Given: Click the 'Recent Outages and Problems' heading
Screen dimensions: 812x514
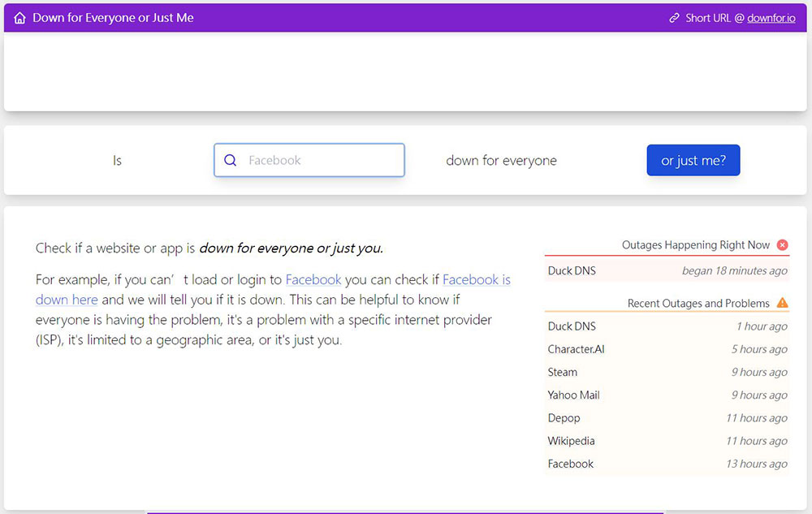Looking at the screenshot, I should (698, 303).
